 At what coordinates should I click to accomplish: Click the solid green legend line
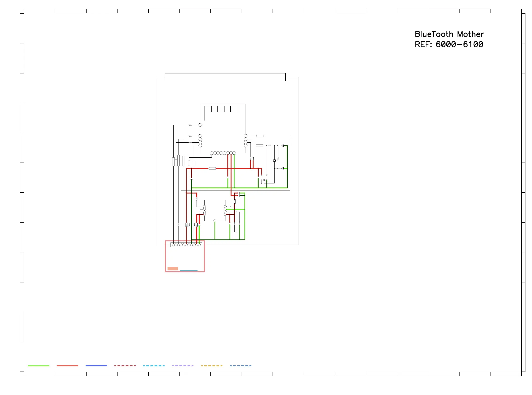click(x=38, y=366)
